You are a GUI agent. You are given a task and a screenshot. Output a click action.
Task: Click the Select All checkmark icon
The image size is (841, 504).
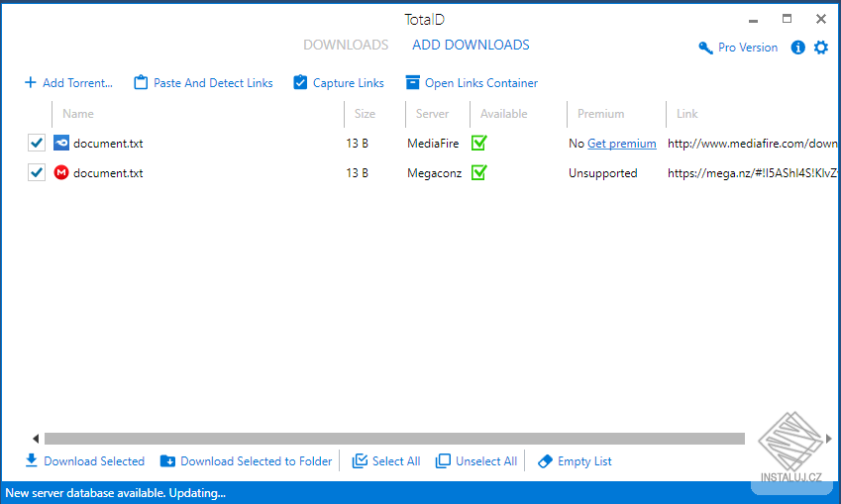pyautogui.click(x=360, y=460)
